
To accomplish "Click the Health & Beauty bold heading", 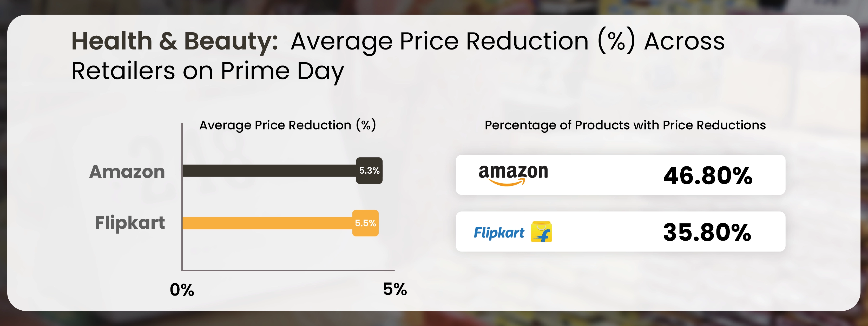I will [x=175, y=41].
